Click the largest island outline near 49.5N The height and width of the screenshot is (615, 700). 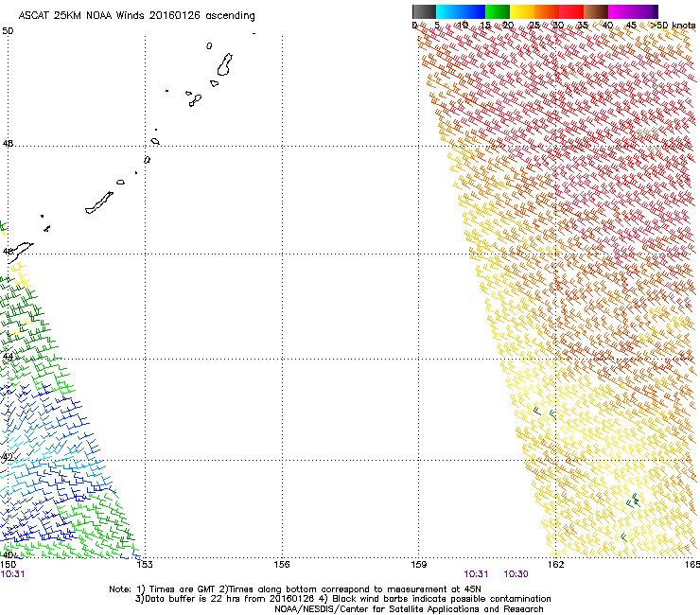224,64
